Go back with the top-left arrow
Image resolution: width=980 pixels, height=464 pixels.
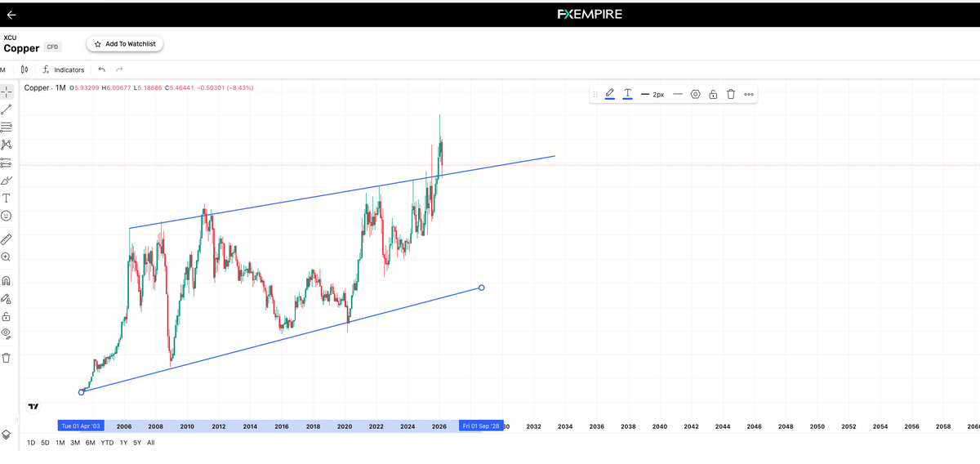pos(11,14)
